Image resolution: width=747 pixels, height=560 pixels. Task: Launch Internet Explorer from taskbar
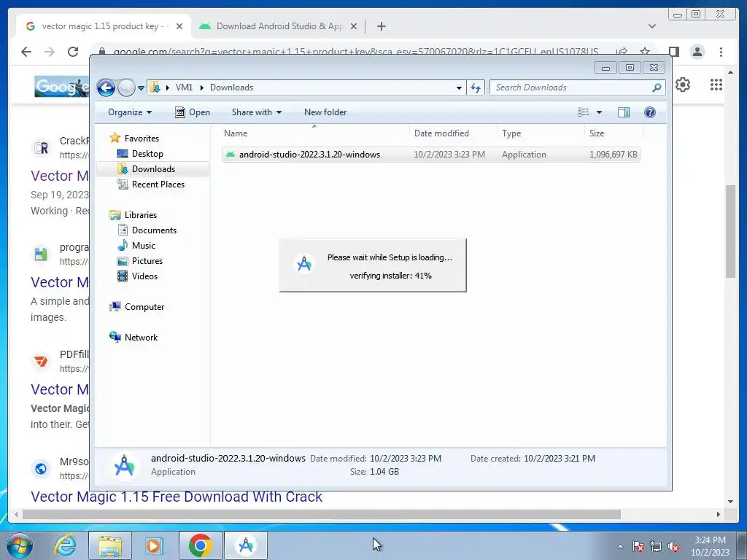64,545
